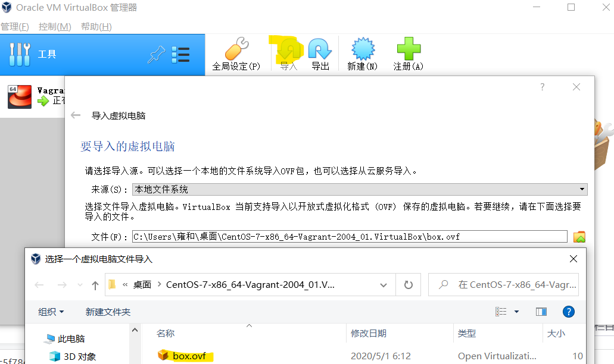Open file dialog help blue icon
614x364 pixels.
[569, 312]
